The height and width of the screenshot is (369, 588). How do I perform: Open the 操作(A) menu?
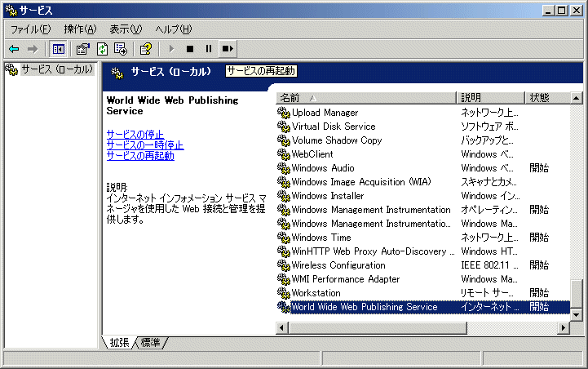click(80, 29)
